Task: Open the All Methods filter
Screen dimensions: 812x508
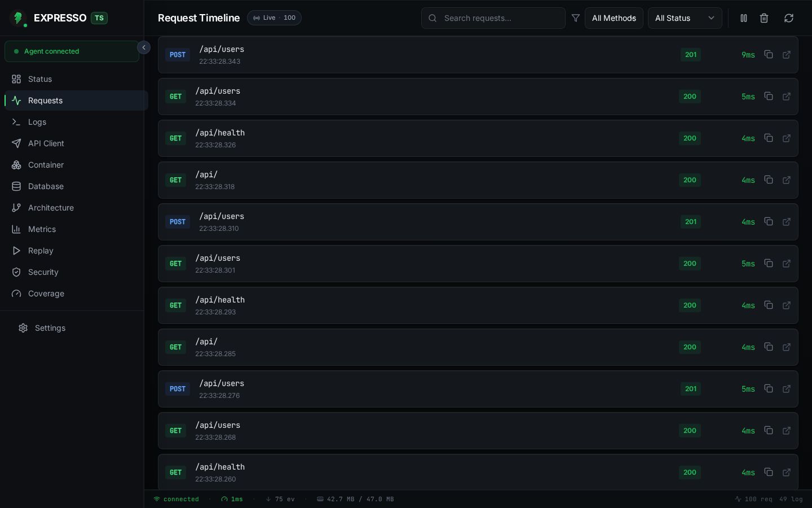Action: 614,18
